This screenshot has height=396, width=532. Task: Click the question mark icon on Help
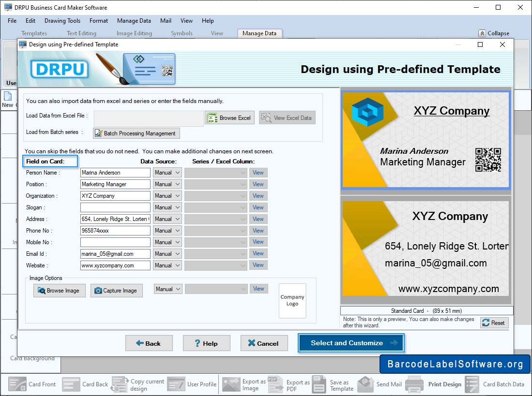pos(198,343)
